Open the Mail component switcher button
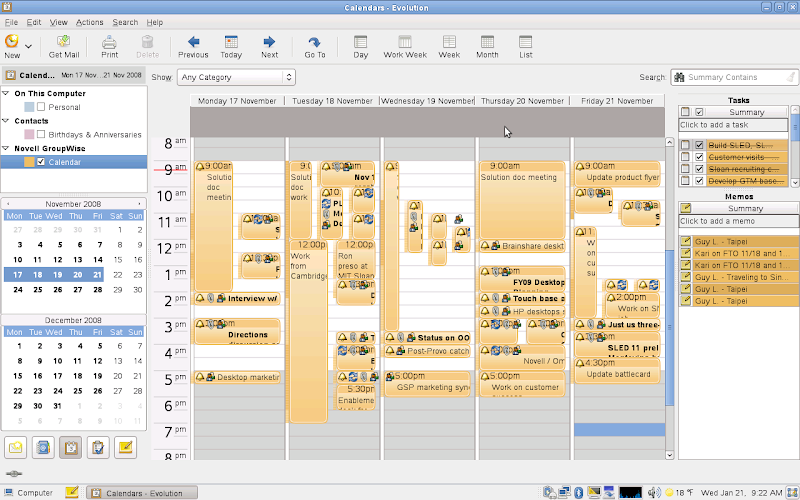The width and height of the screenshot is (800, 500). coord(15,447)
